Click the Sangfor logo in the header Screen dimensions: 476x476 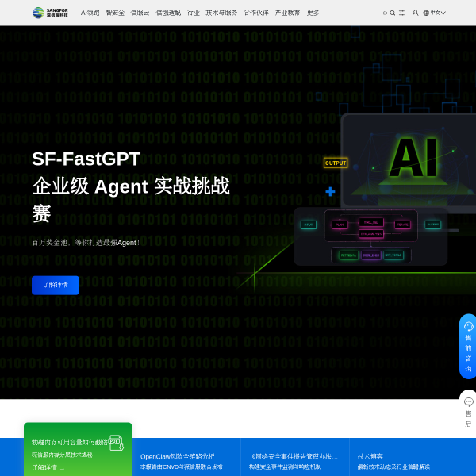coord(50,13)
